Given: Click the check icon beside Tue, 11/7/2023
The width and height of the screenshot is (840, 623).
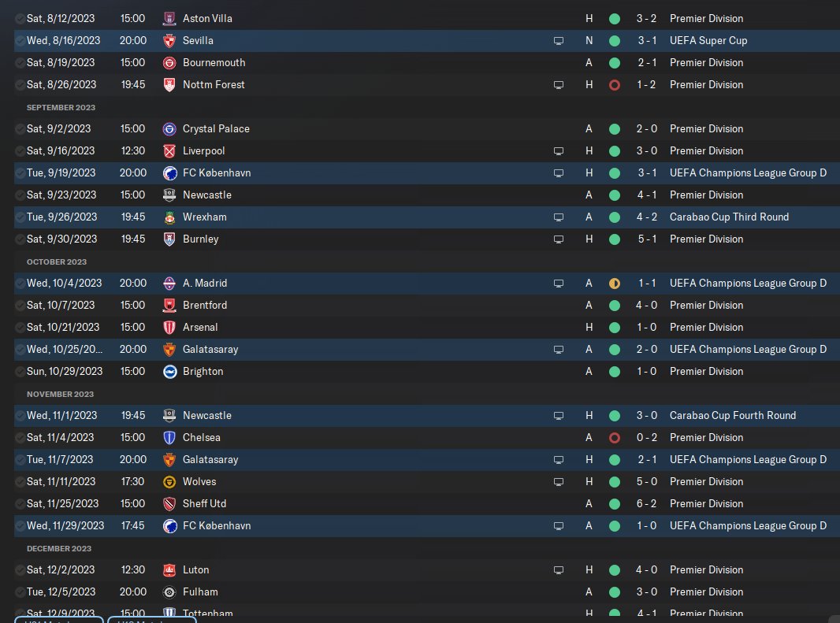Looking at the screenshot, I should [20, 459].
